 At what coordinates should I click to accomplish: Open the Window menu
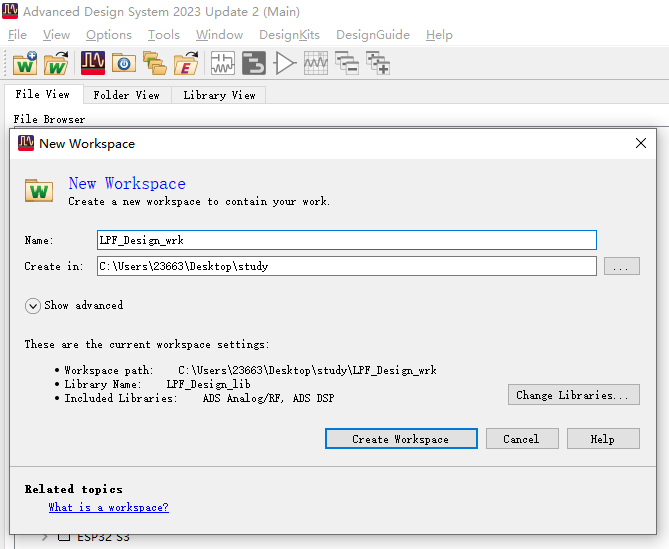coord(219,35)
